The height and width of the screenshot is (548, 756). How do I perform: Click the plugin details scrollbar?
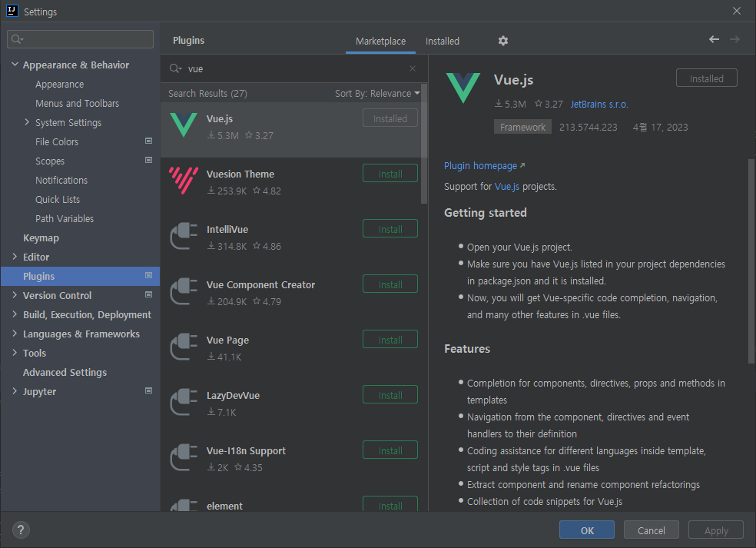(x=751, y=261)
